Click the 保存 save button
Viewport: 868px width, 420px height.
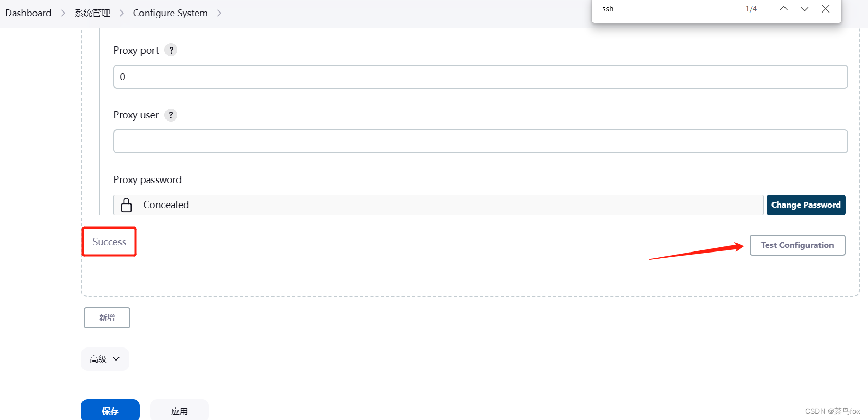110,410
